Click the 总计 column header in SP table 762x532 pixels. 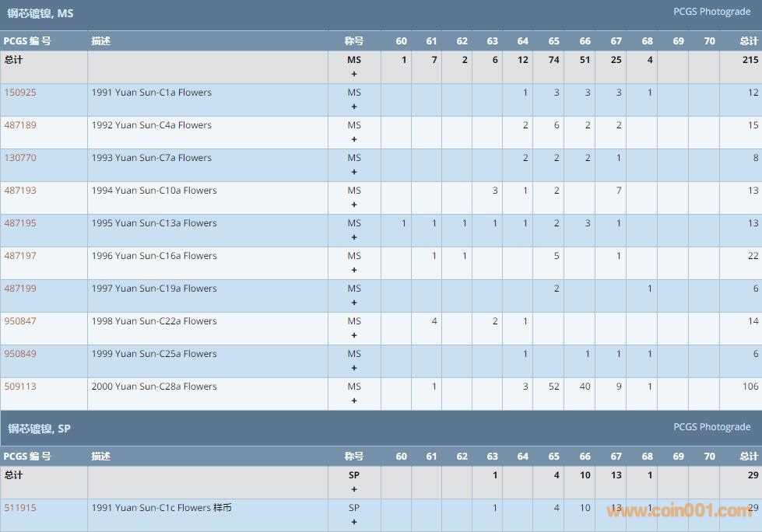pyautogui.click(x=748, y=457)
